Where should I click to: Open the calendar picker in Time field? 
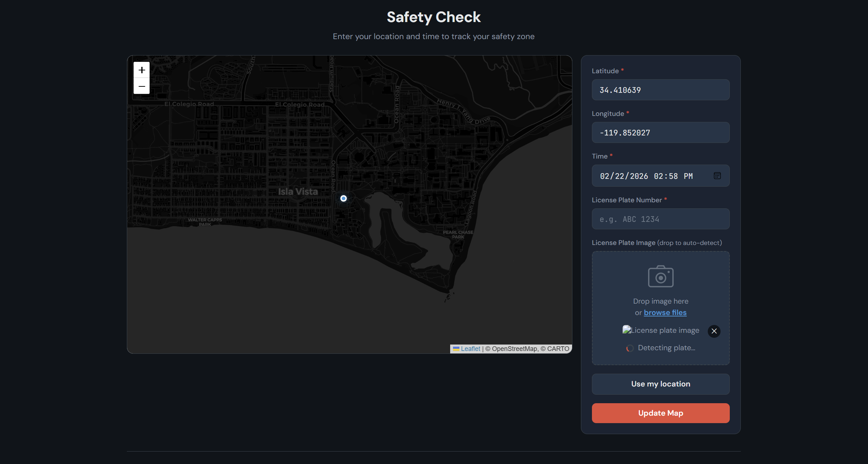click(717, 176)
